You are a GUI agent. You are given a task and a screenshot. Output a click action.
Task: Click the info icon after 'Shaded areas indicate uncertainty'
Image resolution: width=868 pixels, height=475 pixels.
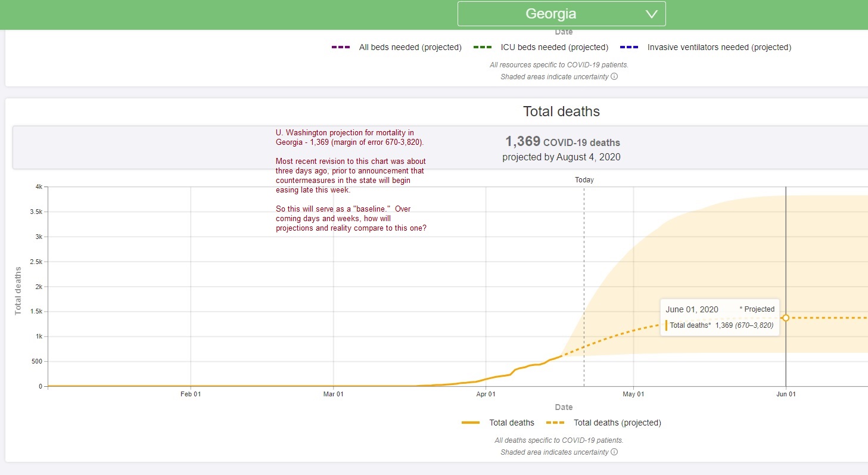click(614, 76)
